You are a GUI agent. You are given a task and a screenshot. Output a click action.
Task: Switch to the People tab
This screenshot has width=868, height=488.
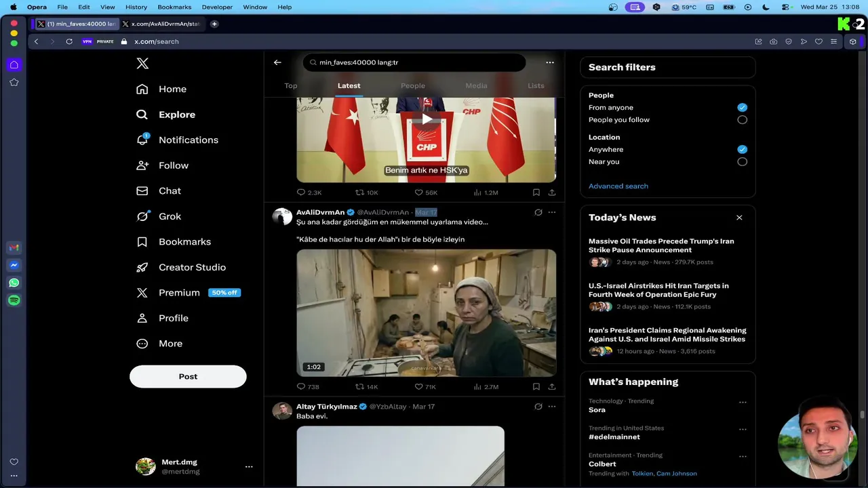[x=413, y=85]
